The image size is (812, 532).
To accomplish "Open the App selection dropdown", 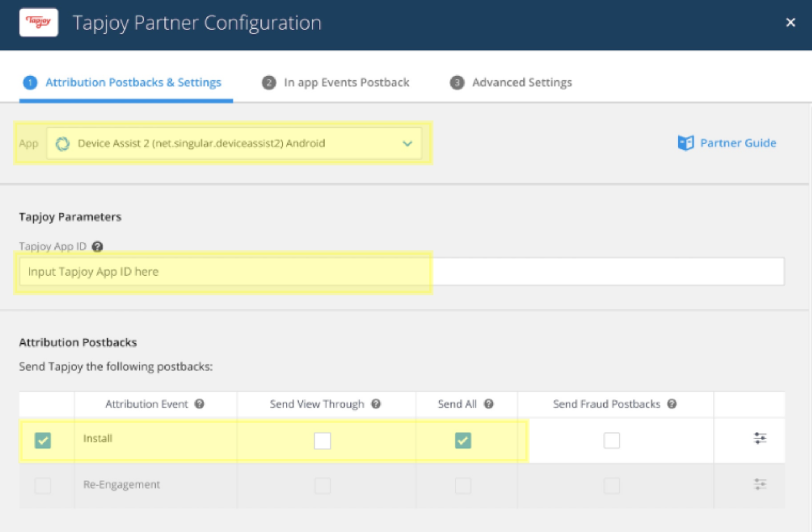I will [x=233, y=143].
